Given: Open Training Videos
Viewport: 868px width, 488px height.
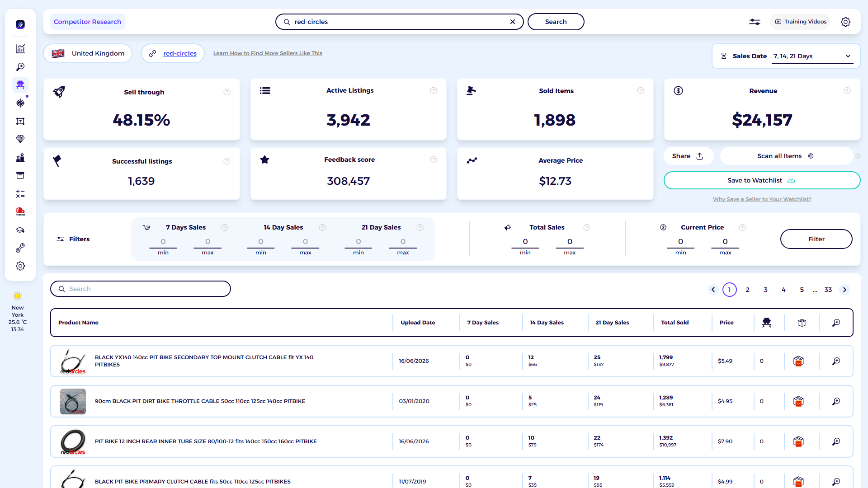Looking at the screenshot, I should (801, 22).
